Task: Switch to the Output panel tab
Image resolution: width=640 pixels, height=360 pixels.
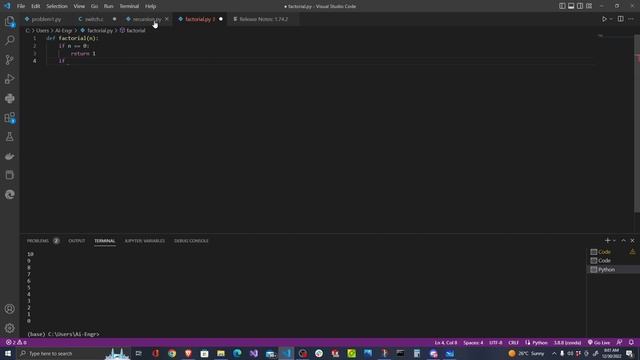Action: [77, 241]
